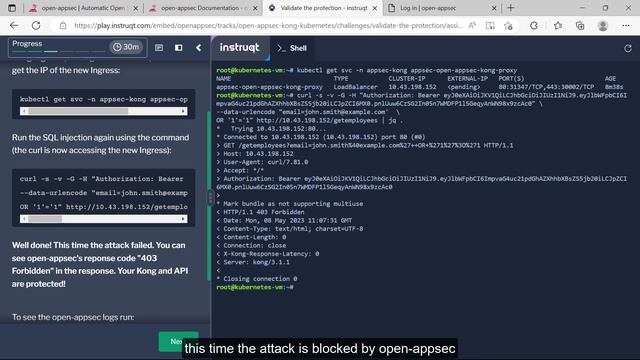Click the terminal prompt at last line
The image size is (640, 360).
(x=255, y=287)
